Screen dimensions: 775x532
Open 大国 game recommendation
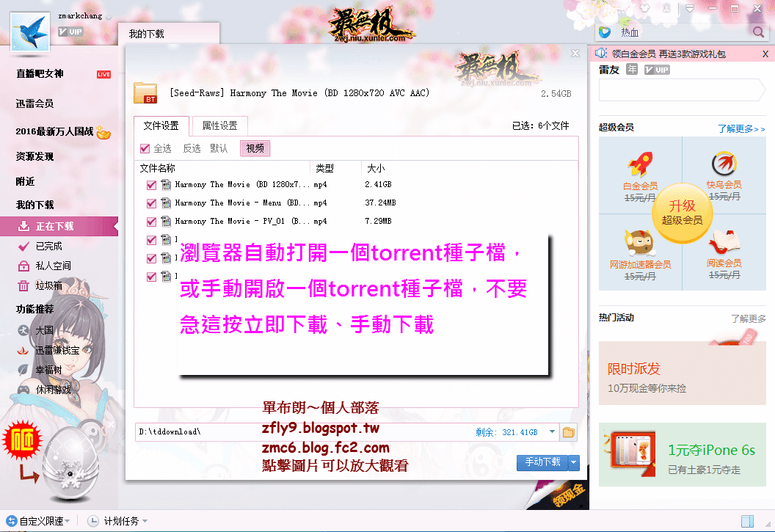[45, 330]
